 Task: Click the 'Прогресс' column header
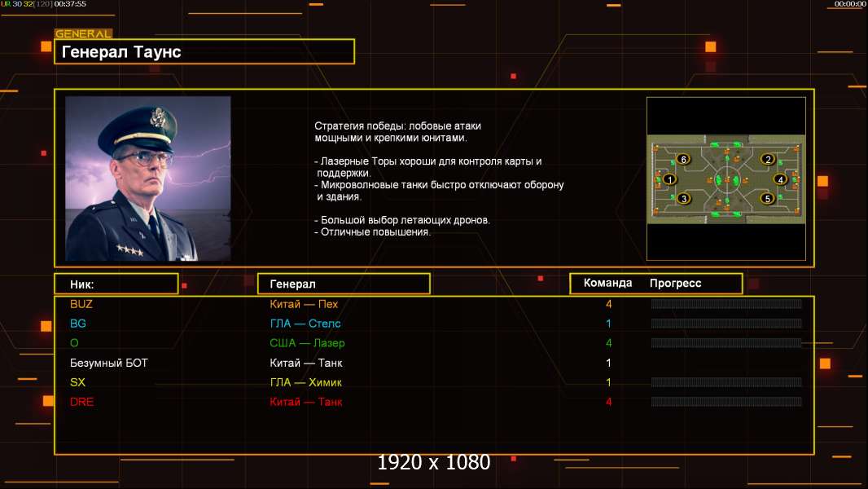point(675,283)
